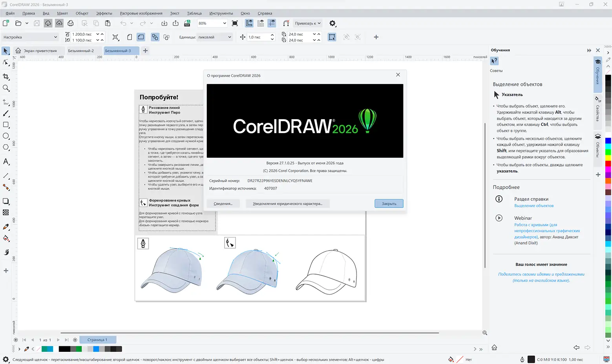Click the New document icon
Screen dimensions: 612x364
point(6,23)
